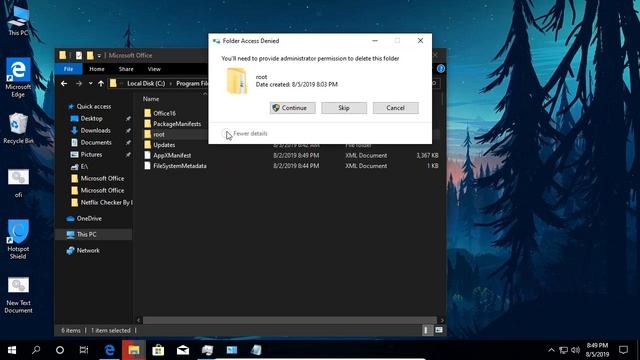Select the Updates folder
This screenshot has width=640, height=360.
pos(164,145)
